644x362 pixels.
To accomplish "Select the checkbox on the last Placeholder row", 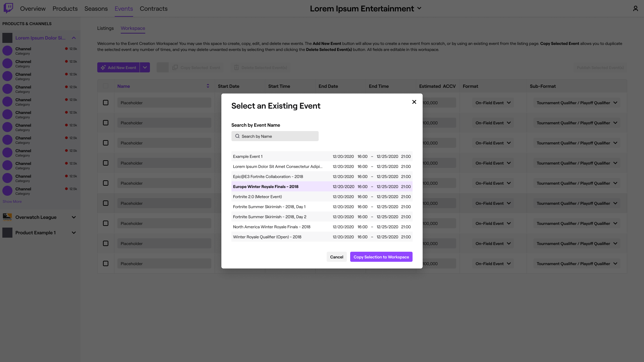I will [x=106, y=263].
